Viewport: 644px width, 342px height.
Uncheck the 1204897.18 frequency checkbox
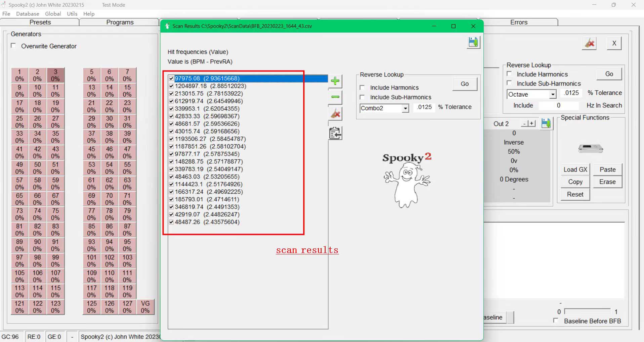(171, 86)
